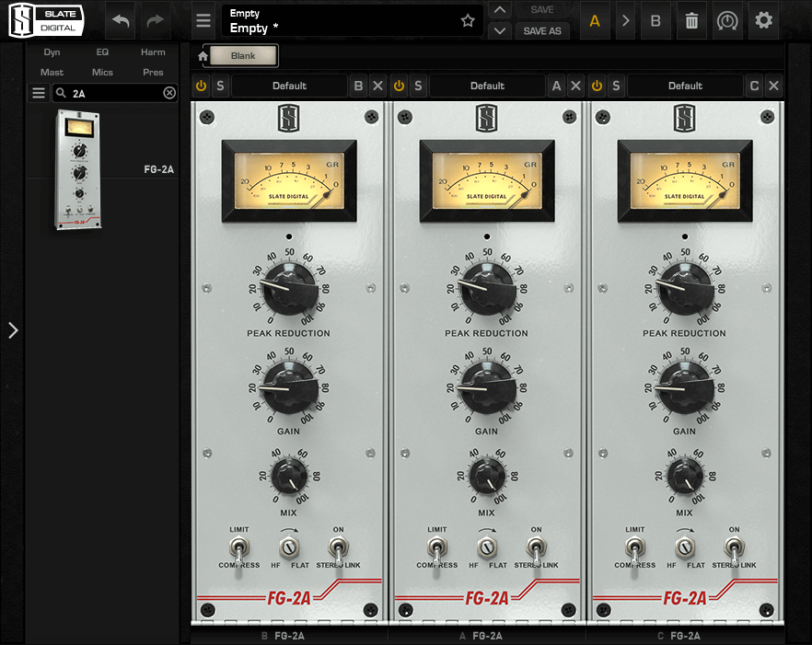This screenshot has width=812, height=645.
Task: Click HF/Flat screw on module B
Action: point(289,547)
